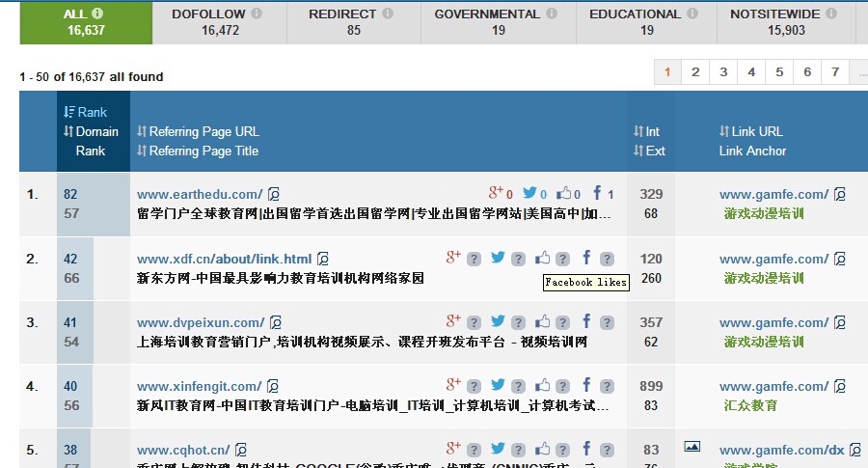The width and height of the screenshot is (868, 468).
Task: Load Twitter count for xinfengit.com row
Action: (x=518, y=387)
